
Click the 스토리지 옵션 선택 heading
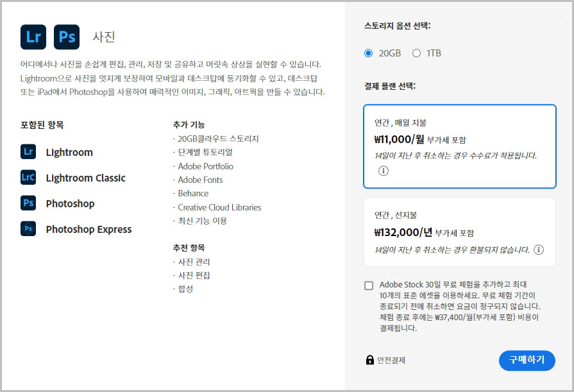397,26
